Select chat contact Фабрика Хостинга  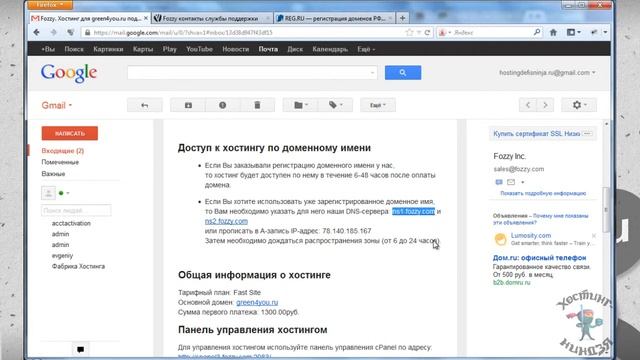click(78, 266)
